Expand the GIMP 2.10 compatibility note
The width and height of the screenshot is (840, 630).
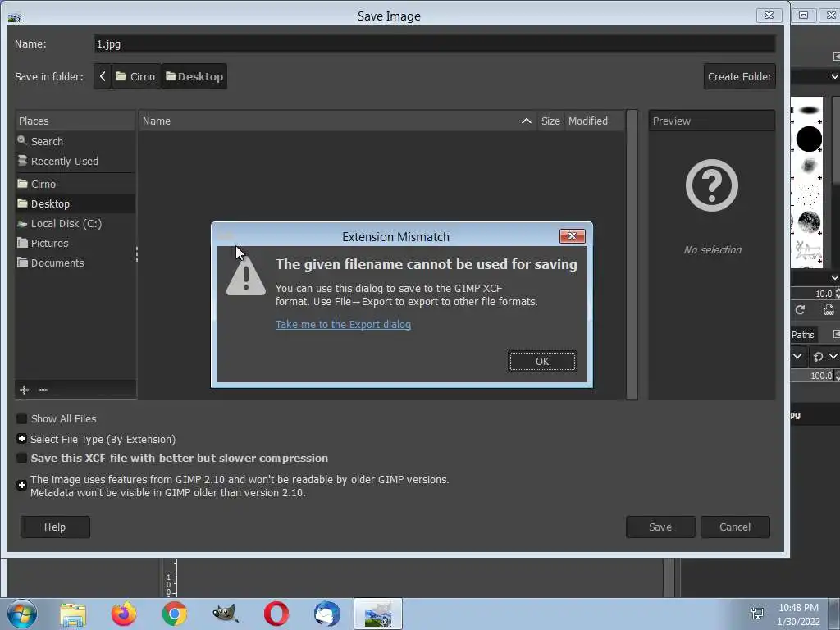[21, 486]
